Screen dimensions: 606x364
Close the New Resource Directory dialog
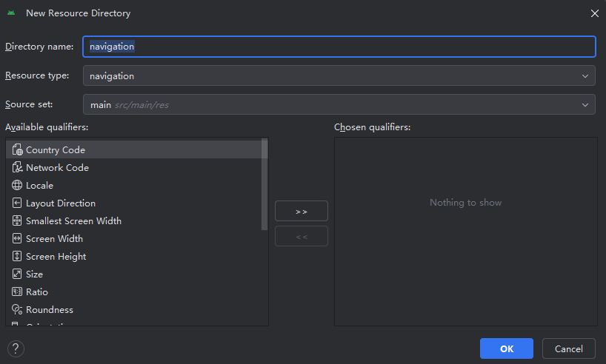594,13
